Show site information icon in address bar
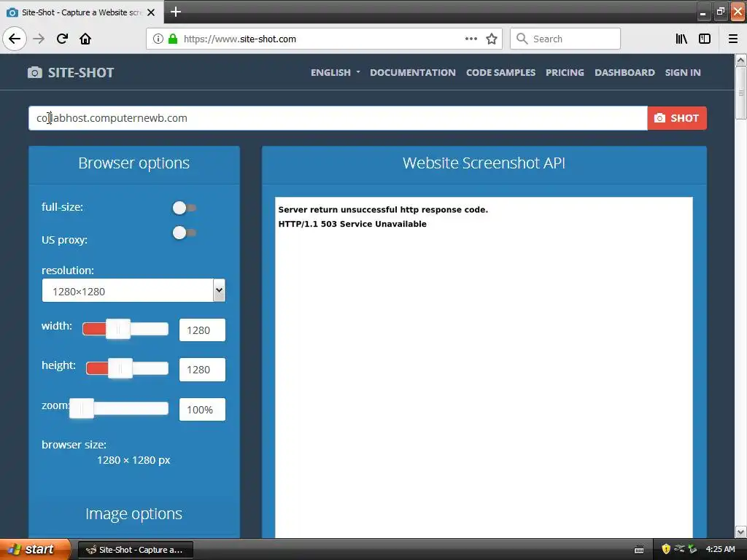The width and height of the screenshot is (747, 560). click(158, 39)
